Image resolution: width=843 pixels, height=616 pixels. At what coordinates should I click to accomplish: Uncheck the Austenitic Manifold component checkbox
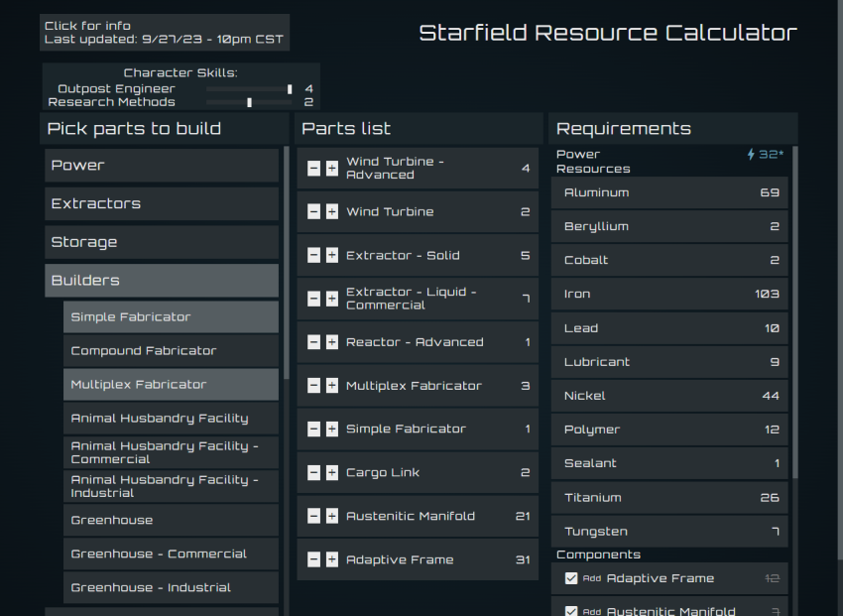pos(570,610)
